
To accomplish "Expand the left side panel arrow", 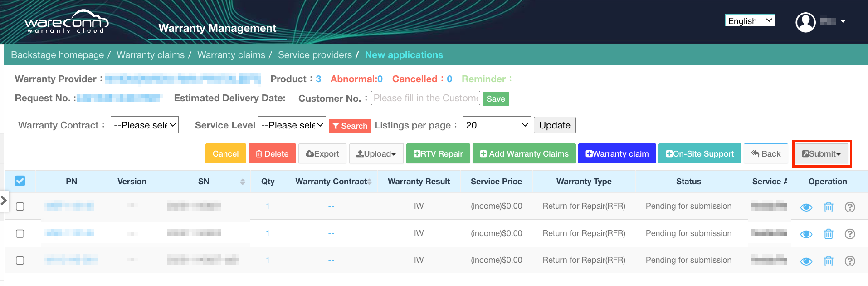I will pyautogui.click(x=4, y=200).
